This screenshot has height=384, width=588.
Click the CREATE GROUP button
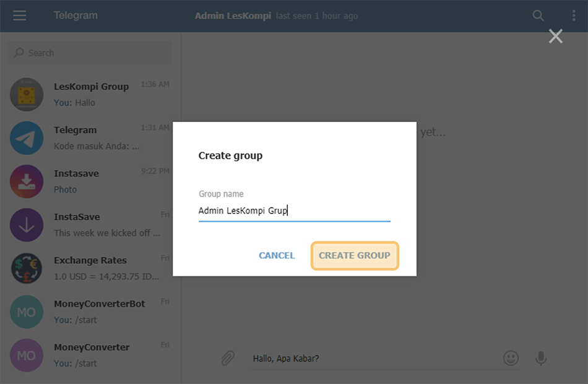coord(355,256)
